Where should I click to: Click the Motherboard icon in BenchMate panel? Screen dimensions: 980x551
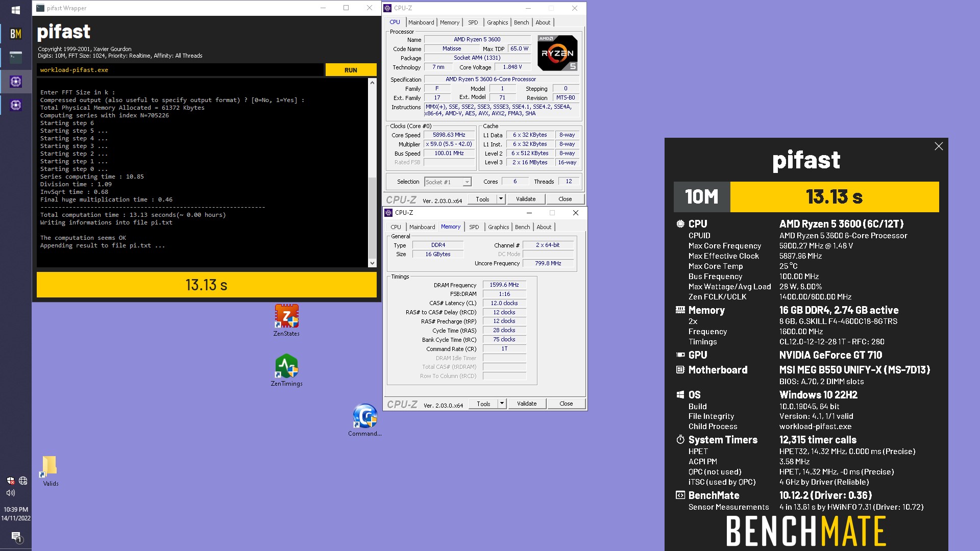pyautogui.click(x=680, y=369)
